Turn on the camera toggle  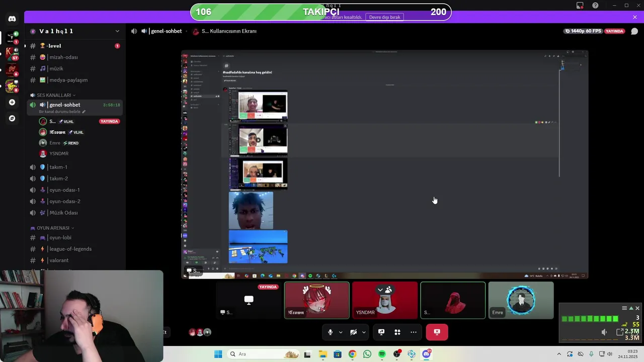353,332
